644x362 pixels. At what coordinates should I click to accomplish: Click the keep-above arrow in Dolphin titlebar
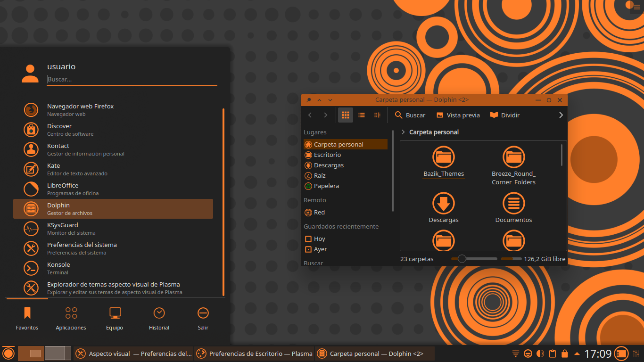(319, 100)
